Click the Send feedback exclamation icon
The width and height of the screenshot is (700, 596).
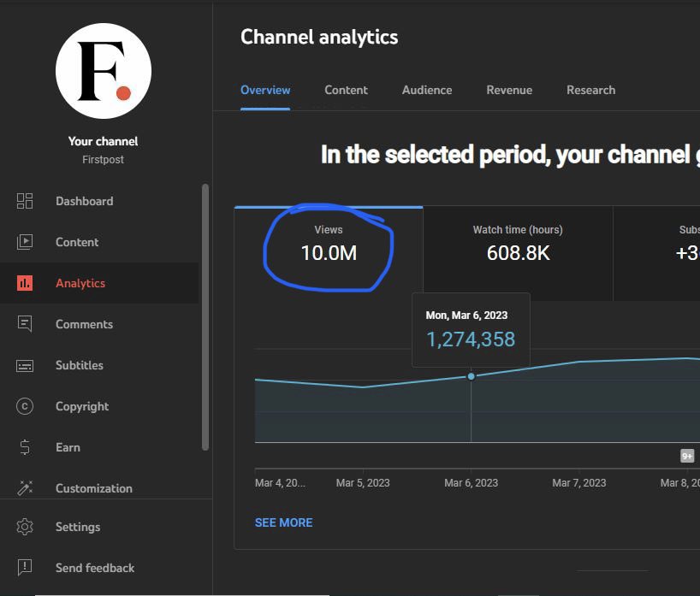click(25, 568)
